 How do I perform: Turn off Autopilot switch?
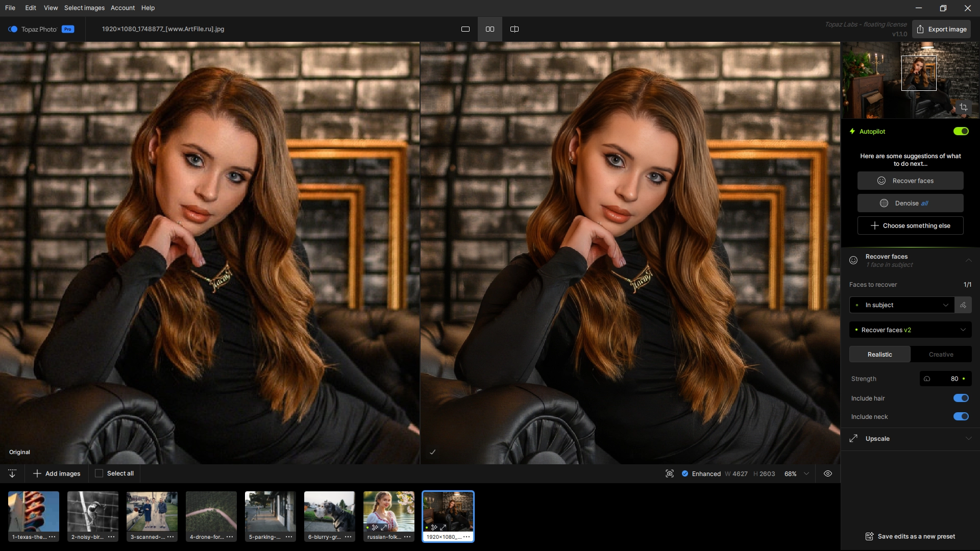tap(961, 131)
